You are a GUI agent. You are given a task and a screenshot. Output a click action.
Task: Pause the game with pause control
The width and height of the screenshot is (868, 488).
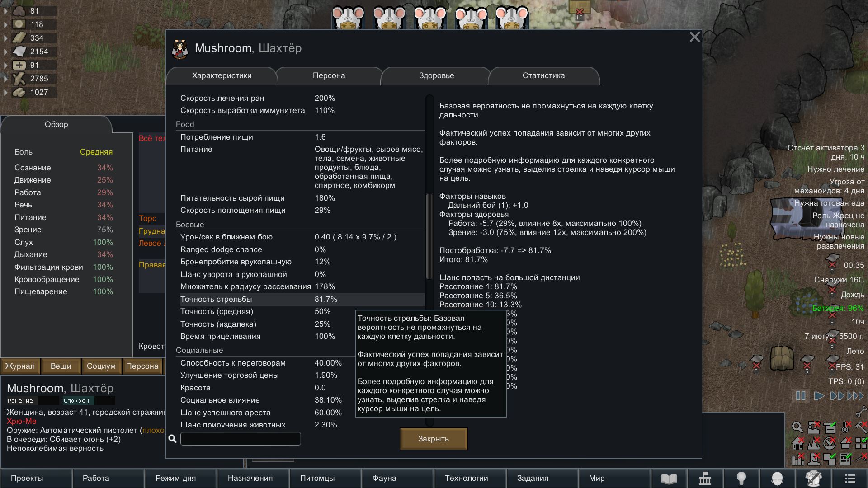800,396
